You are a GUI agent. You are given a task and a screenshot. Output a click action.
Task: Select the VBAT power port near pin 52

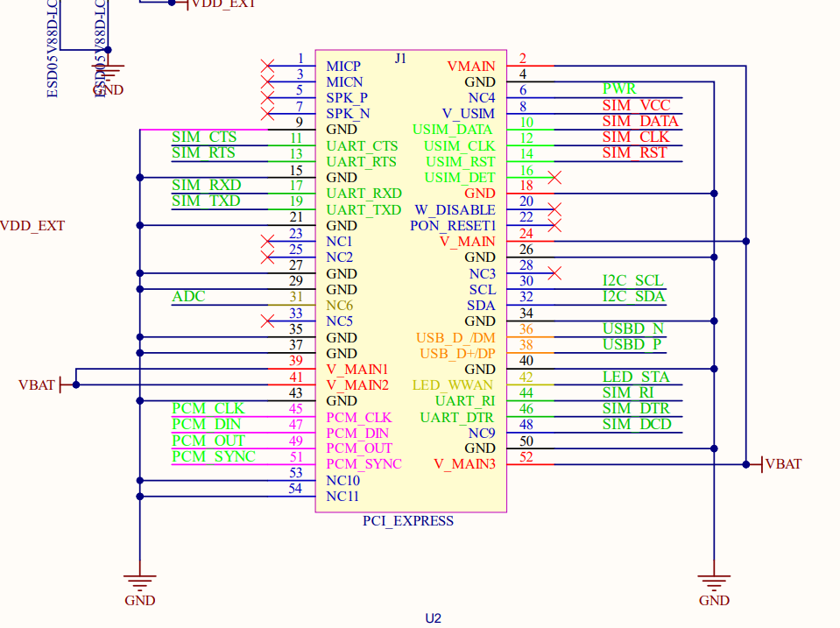(780, 464)
